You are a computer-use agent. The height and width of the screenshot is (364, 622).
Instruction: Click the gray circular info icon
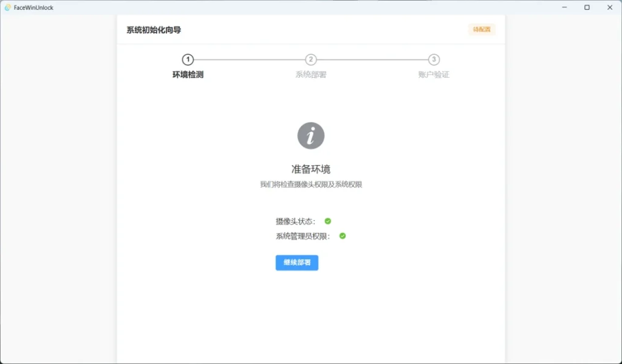click(x=311, y=135)
